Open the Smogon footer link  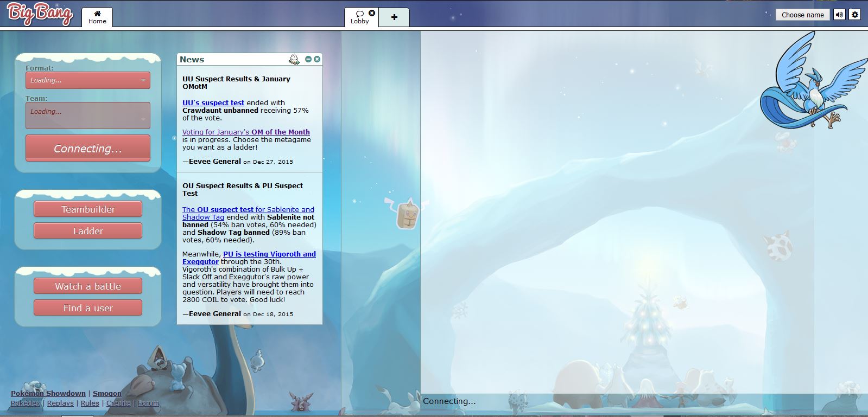pos(107,393)
